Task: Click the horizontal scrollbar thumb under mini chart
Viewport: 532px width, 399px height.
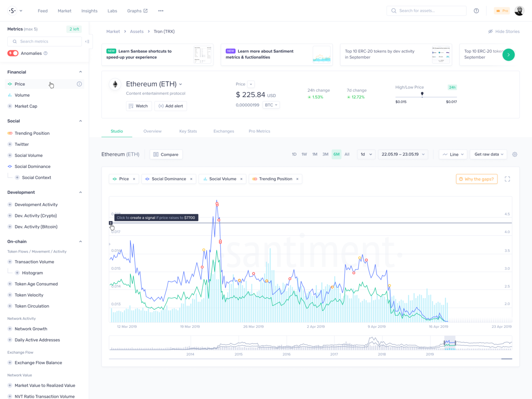Action: pos(507,359)
